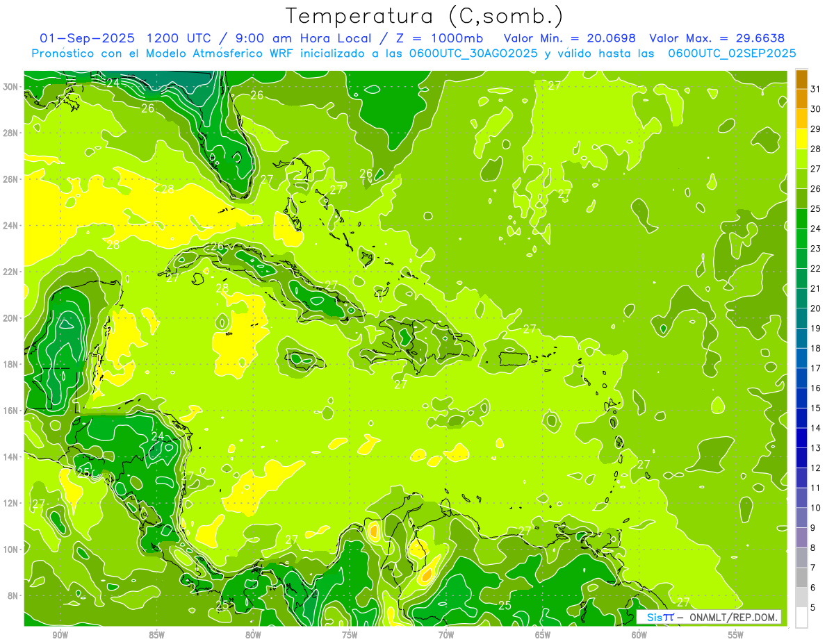Click the 8N latitude axis label
The width and height of the screenshot is (834, 644).
coord(13,595)
